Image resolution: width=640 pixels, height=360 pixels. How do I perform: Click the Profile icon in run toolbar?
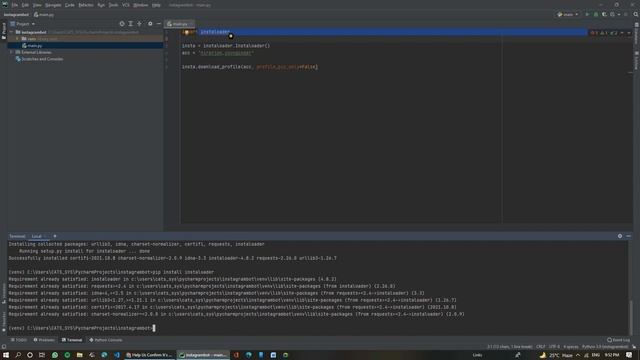(x=613, y=15)
